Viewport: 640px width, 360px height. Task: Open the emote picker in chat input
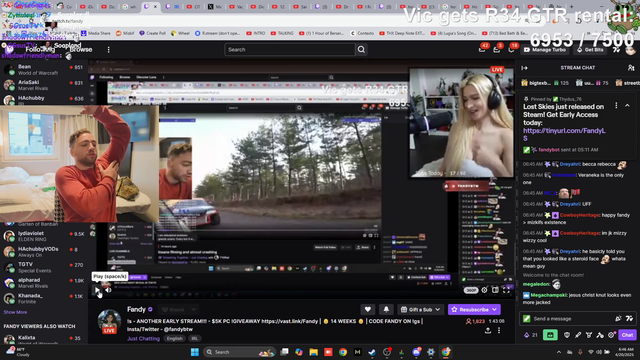click(x=629, y=318)
